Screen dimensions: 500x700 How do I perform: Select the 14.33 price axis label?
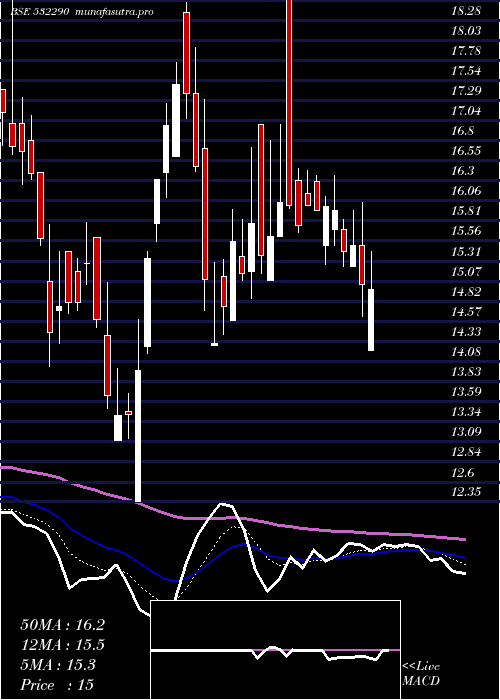(466, 331)
